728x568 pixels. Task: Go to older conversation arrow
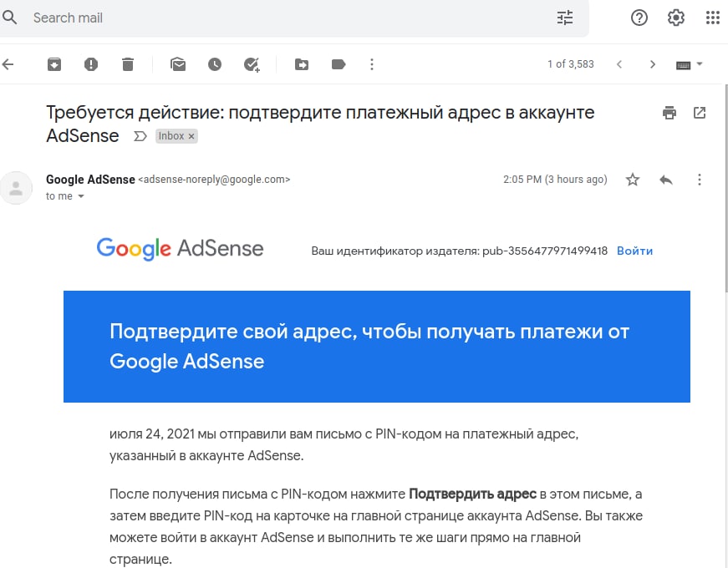(x=652, y=64)
